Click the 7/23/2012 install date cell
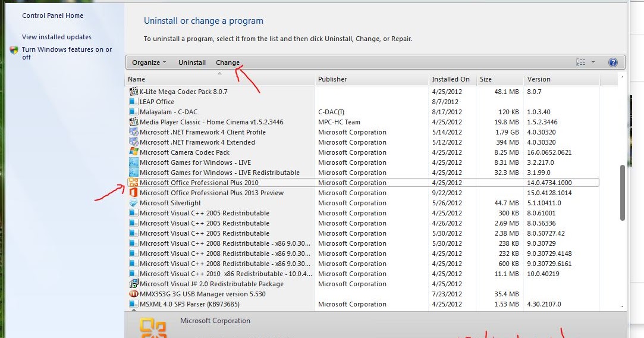The image size is (644, 338). (447, 294)
